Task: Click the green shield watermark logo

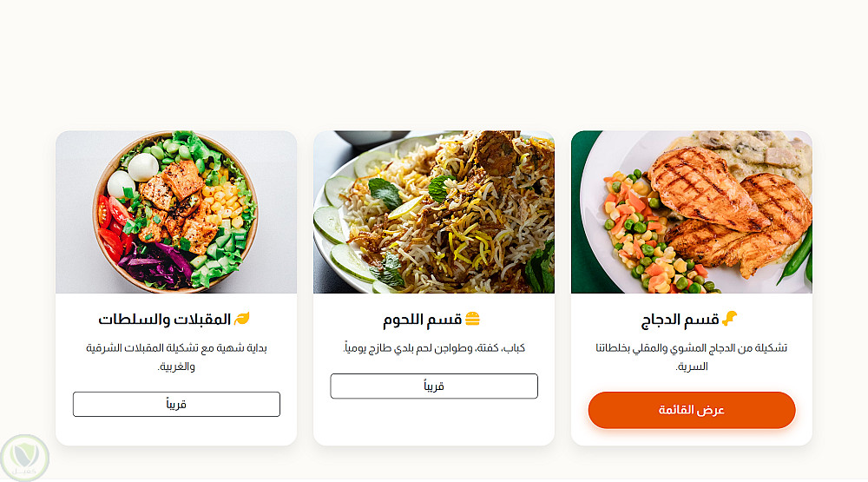Action: tap(25, 458)
